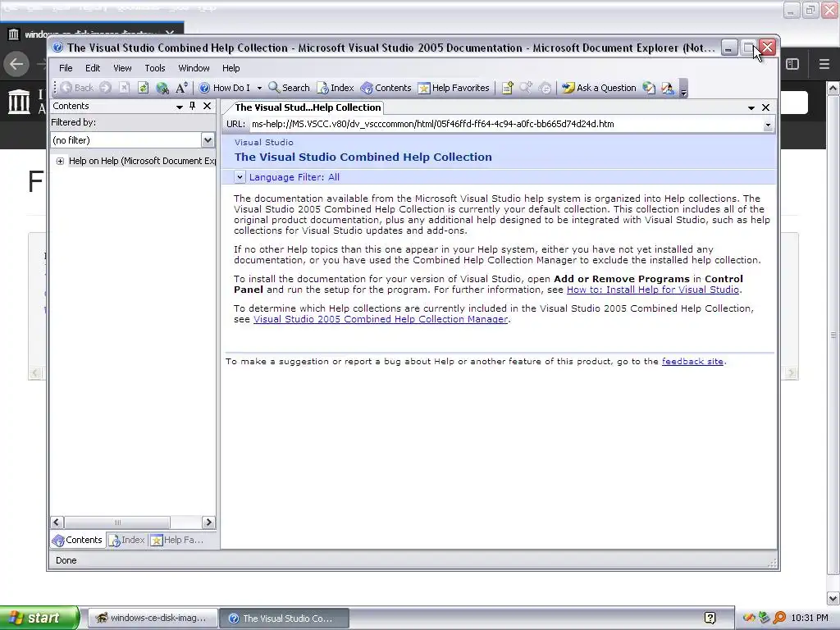The image size is (840, 630).
Task: Toggle auto-hide pin on Contents panel
Action: pyautogui.click(x=192, y=106)
